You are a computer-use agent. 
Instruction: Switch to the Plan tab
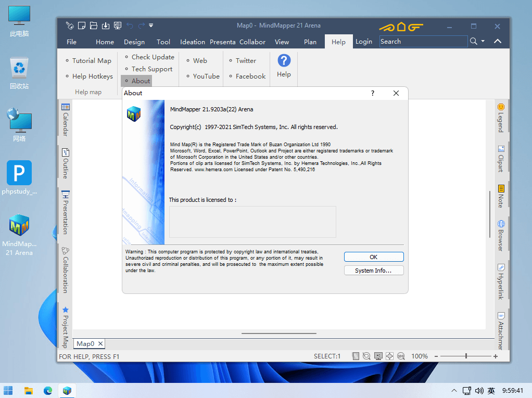click(x=310, y=42)
